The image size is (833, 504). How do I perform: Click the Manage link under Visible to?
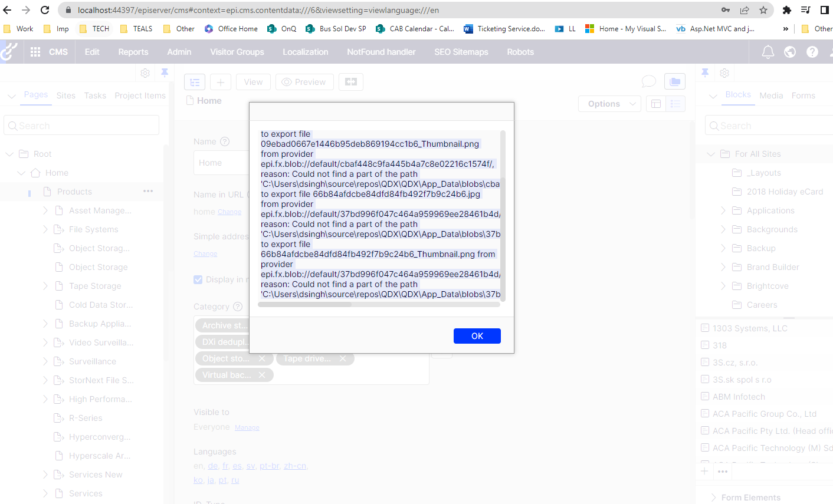coord(247,427)
